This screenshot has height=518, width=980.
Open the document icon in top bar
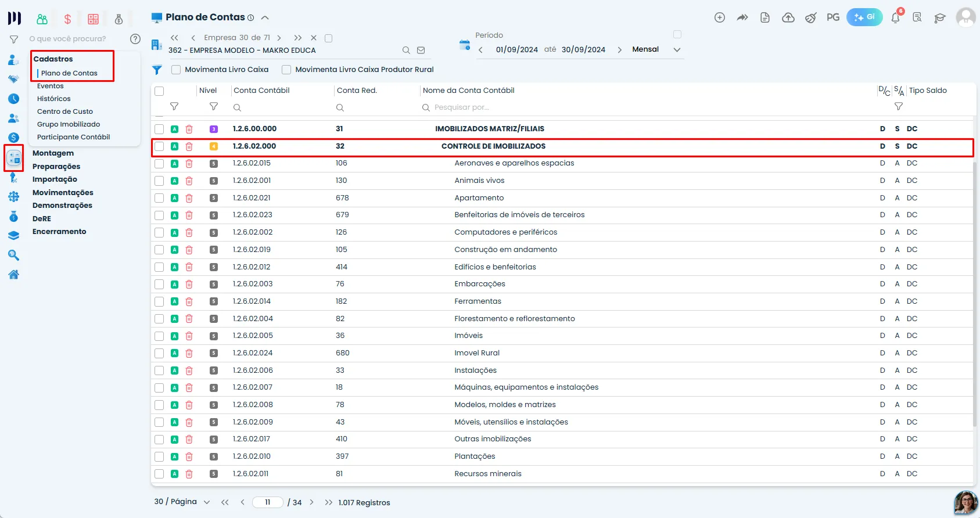pos(765,17)
